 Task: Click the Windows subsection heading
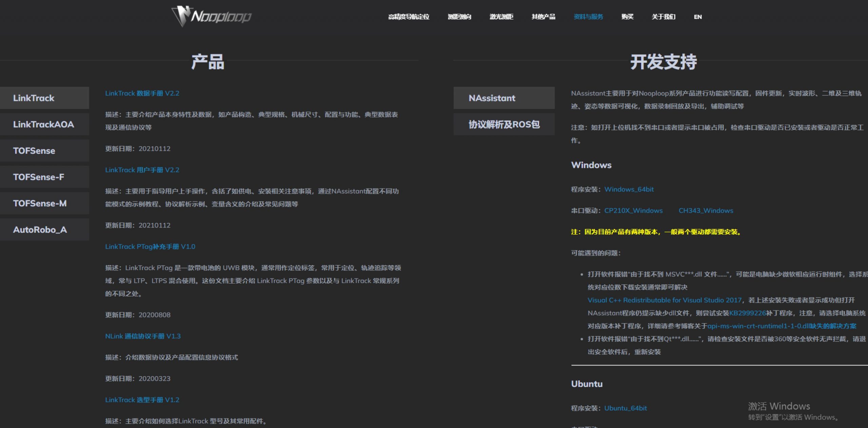(591, 165)
